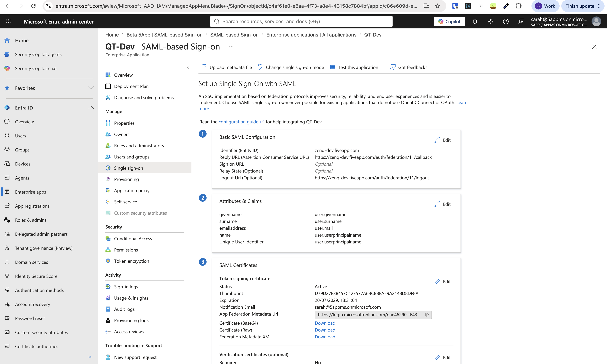Collapse the Entra ID section
607x364 pixels.
(91, 108)
